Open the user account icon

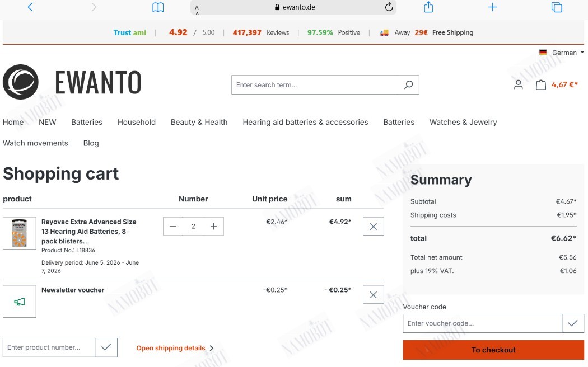click(x=518, y=84)
